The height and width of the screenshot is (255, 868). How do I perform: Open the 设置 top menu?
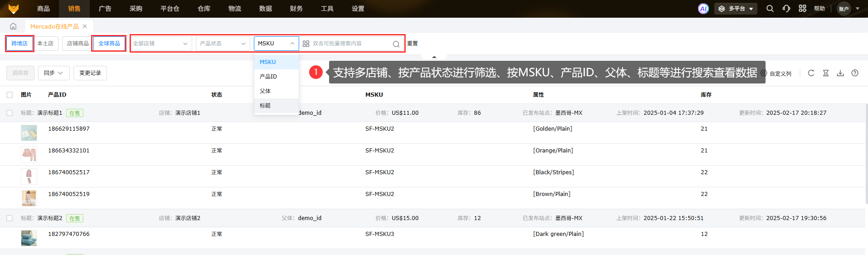pos(358,9)
